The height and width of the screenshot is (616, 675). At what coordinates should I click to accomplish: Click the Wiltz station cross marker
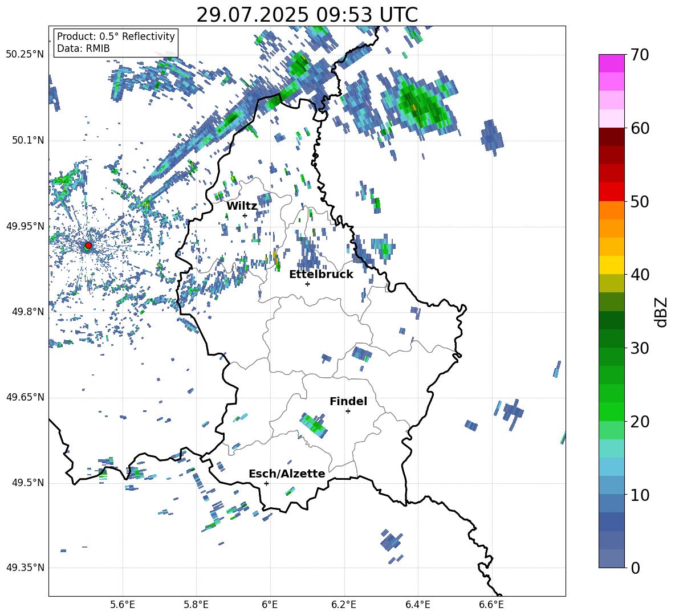[x=245, y=215]
